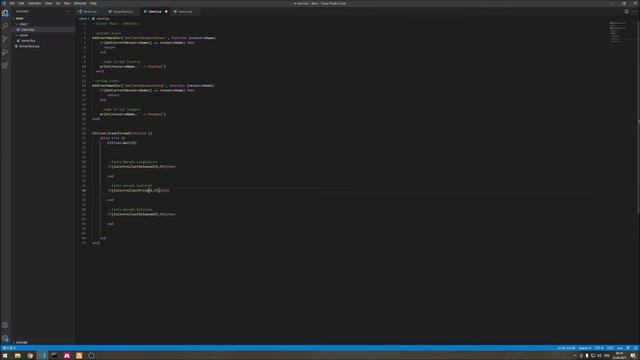Show hidden system tray icons
The height and width of the screenshot is (360, 640).
coord(575,356)
